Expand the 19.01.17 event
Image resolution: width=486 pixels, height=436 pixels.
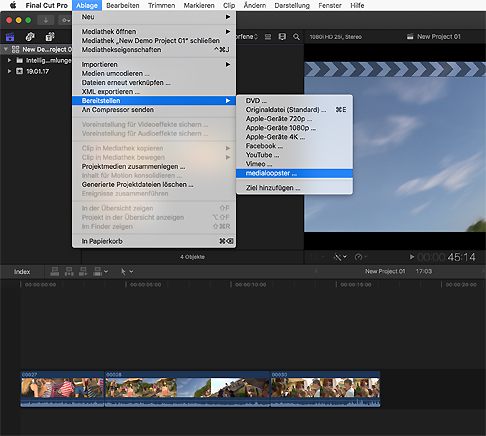[x=9, y=71]
